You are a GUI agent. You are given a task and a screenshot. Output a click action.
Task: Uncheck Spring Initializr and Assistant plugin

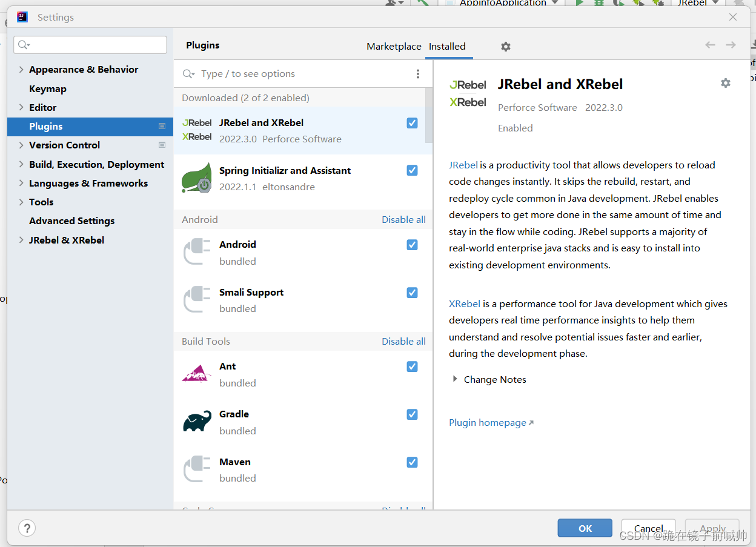413,171
